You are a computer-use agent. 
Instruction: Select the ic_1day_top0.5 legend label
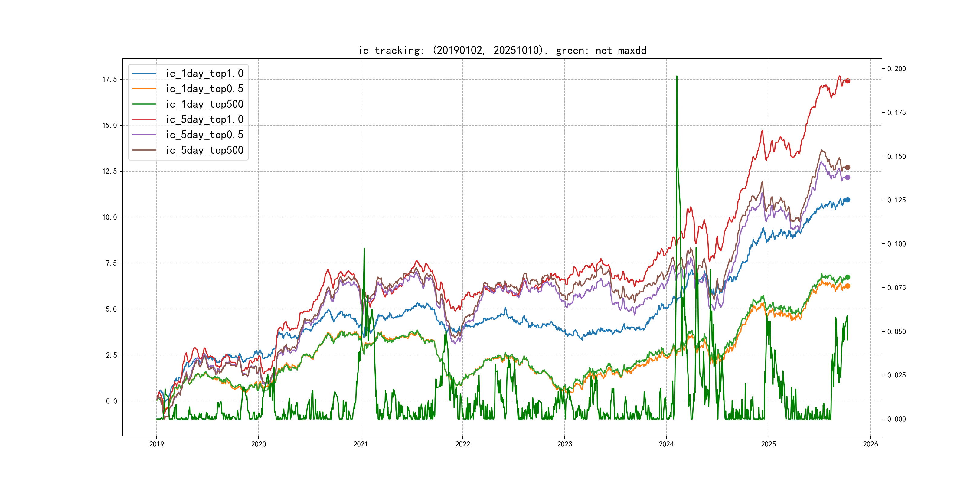204,89
